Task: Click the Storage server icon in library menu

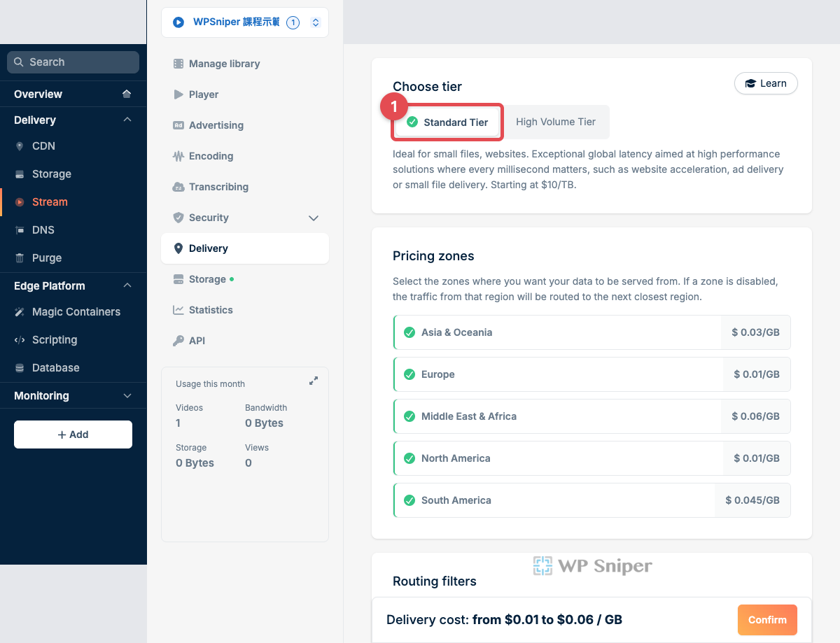Action: click(x=178, y=279)
